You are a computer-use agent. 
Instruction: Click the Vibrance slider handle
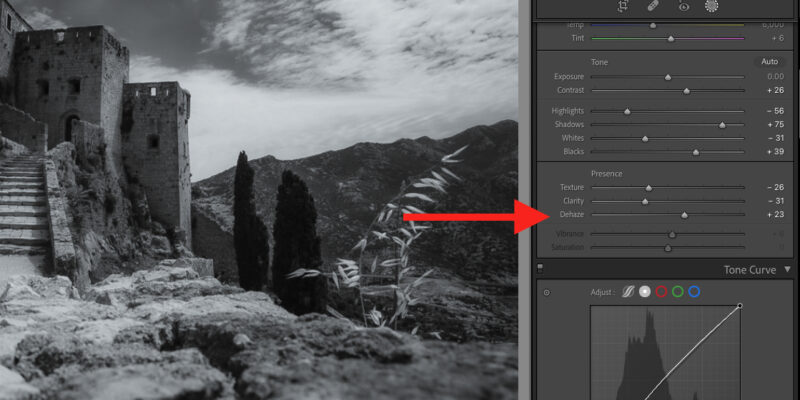tap(672, 235)
